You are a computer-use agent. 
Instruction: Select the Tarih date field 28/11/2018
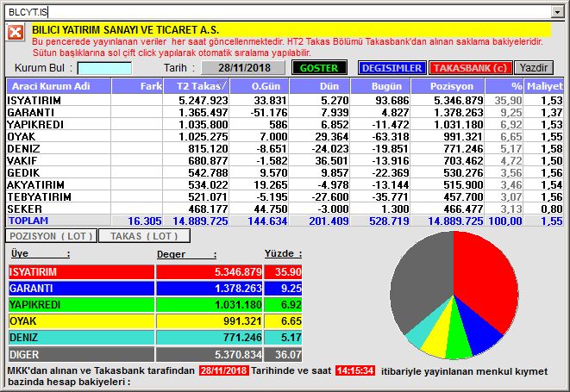[243, 68]
